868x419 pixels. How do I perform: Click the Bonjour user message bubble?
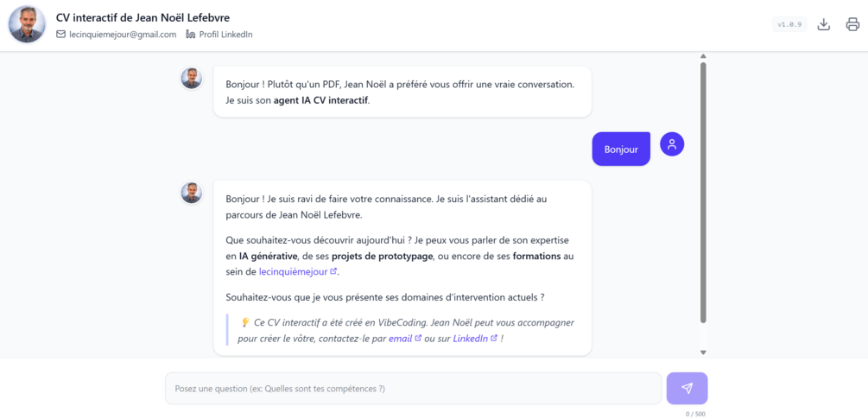click(x=621, y=149)
